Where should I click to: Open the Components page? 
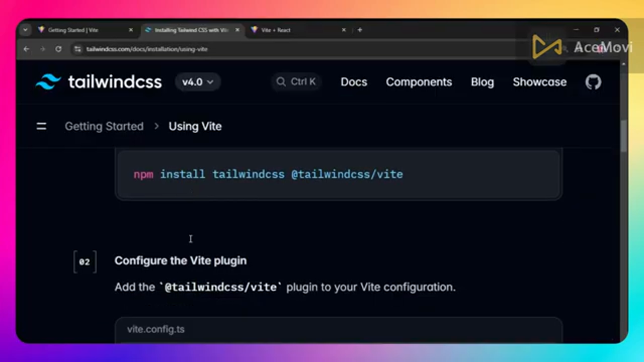[419, 82]
